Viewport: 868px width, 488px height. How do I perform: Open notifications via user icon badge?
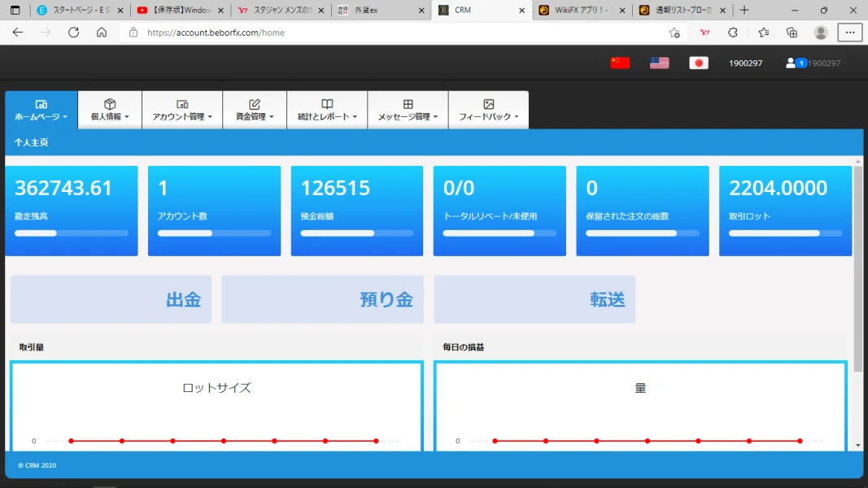click(797, 62)
